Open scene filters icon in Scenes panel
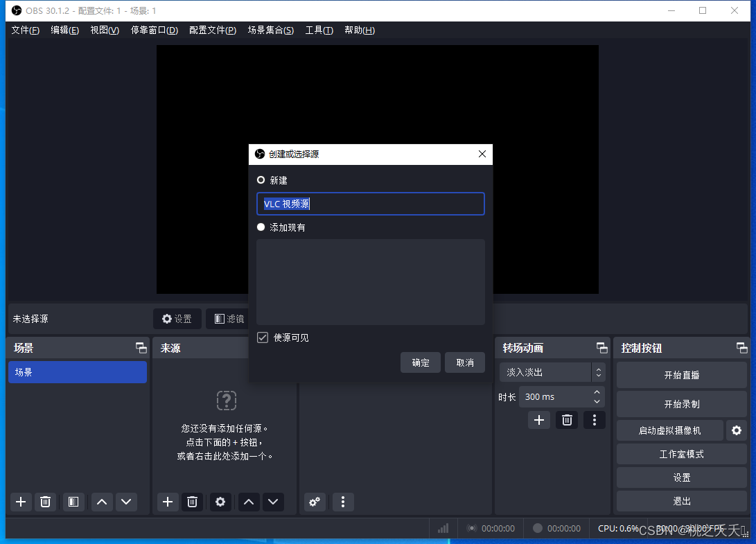756x544 pixels. pos(73,502)
